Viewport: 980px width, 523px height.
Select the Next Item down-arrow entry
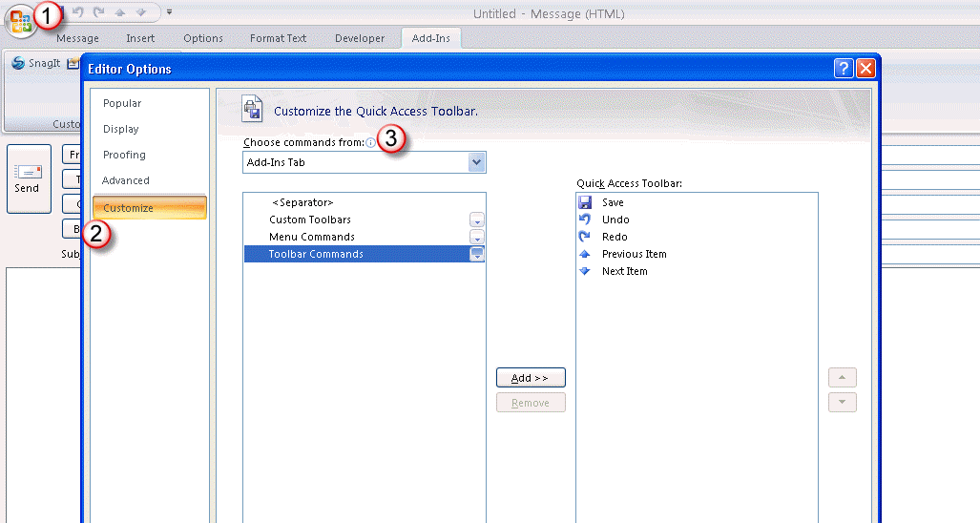[x=585, y=271]
